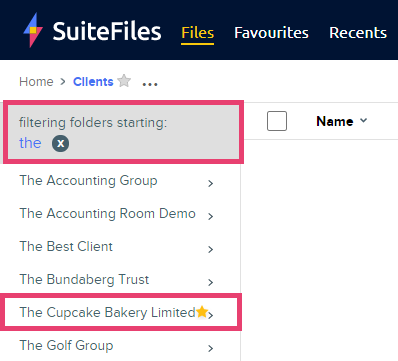Expand The Best Client folder chevron
The width and height of the screenshot is (398, 361).
210,249
